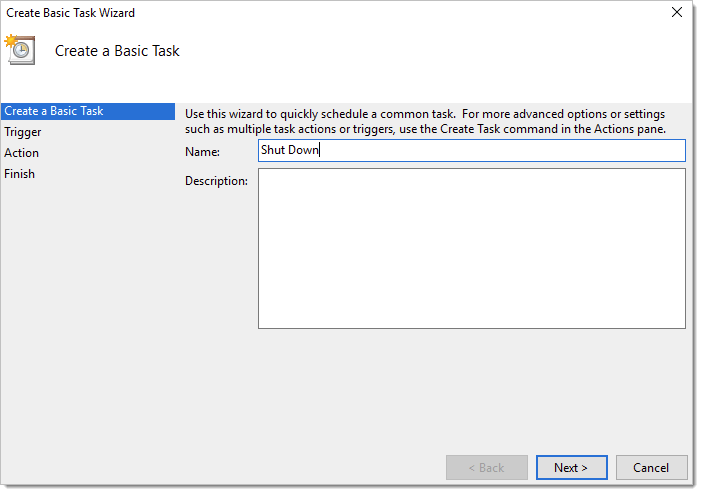Click the empty title bar space left of the close button
701x493 pixels.
[400, 13]
